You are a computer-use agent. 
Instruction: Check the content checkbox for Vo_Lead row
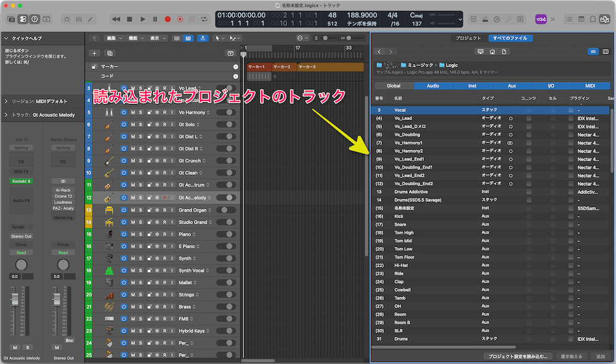529,118
